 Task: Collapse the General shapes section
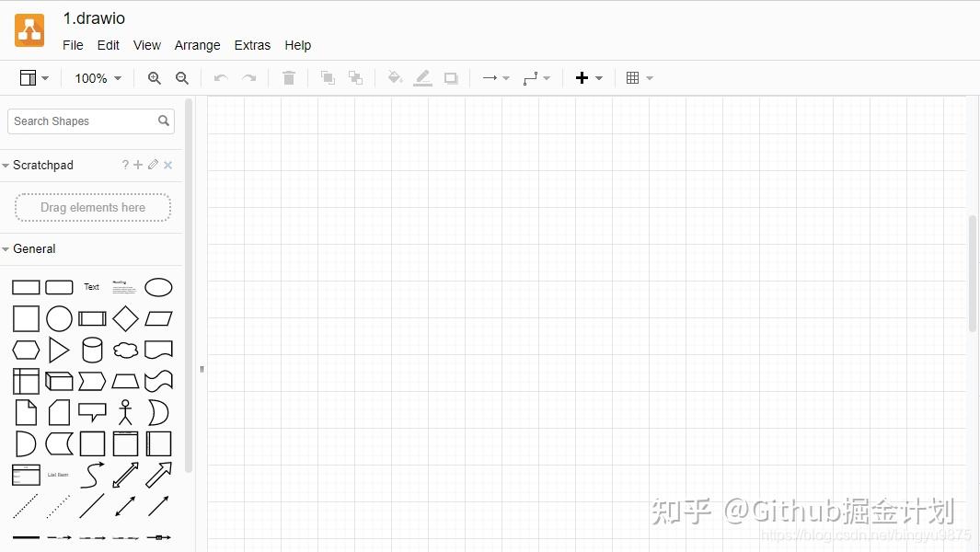click(29, 248)
